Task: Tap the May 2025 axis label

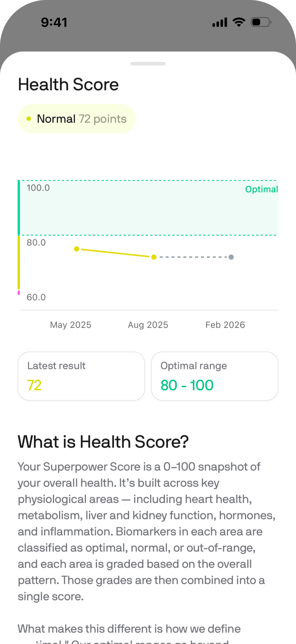Action: 71,325
